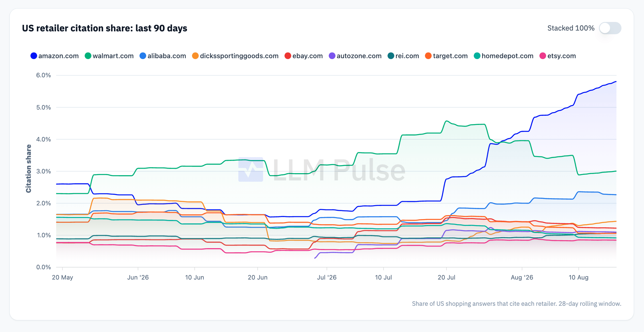Select the 5.0% y-axis label
The image size is (644, 332).
click(x=43, y=108)
